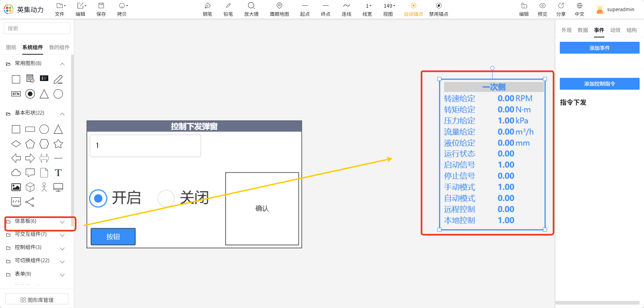
Task: Expand the 控制组件(3) category
Action: tap(35, 248)
